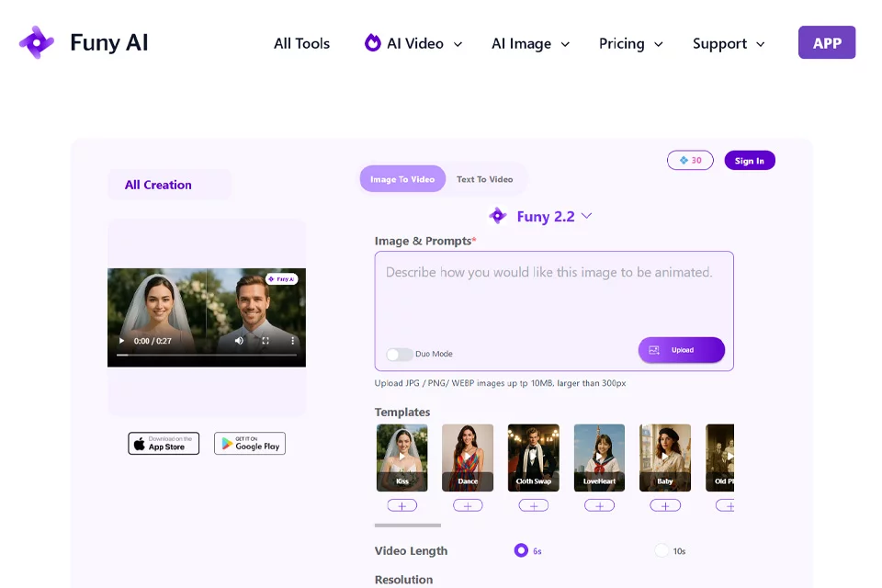This screenshot has height=588, width=882.
Task: Open the video player's three-dot menu
Action: [x=292, y=341]
